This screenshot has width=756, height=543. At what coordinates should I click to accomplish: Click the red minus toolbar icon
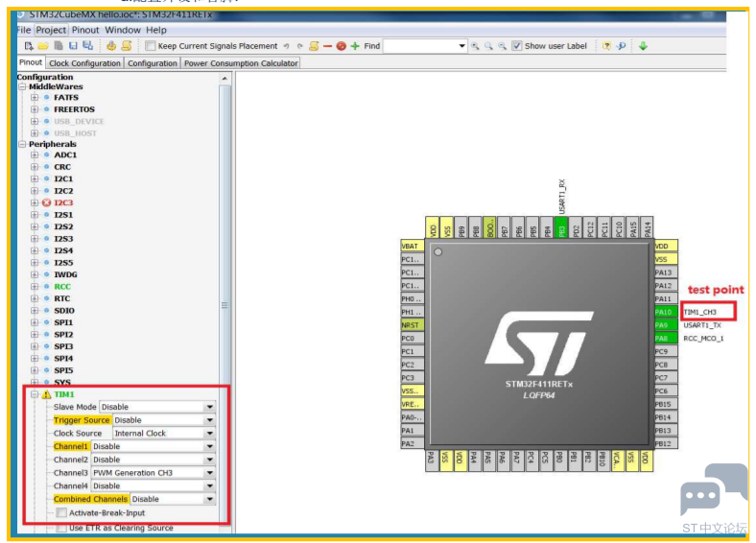[x=327, y=46]
